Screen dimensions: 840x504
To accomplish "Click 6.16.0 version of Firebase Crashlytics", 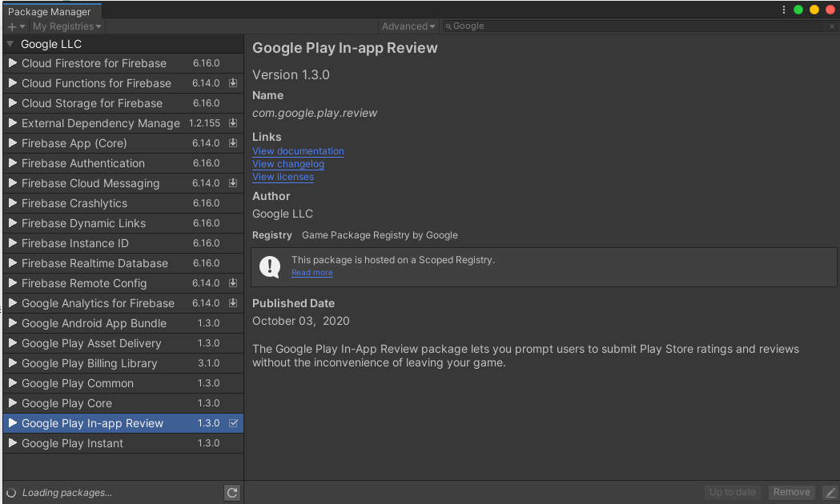I will pos(207,203).
